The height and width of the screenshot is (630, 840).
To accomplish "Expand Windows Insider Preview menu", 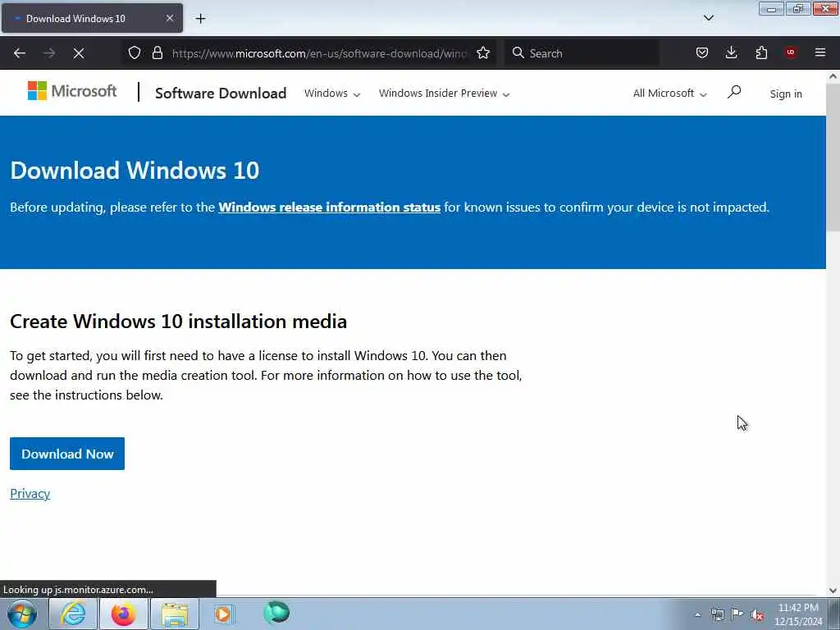I will click(x=444, y=94).
